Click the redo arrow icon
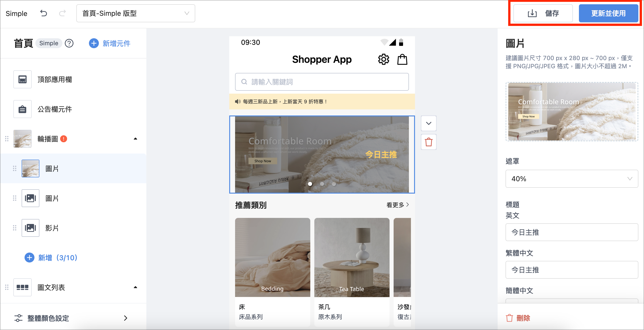 (62, 13)
